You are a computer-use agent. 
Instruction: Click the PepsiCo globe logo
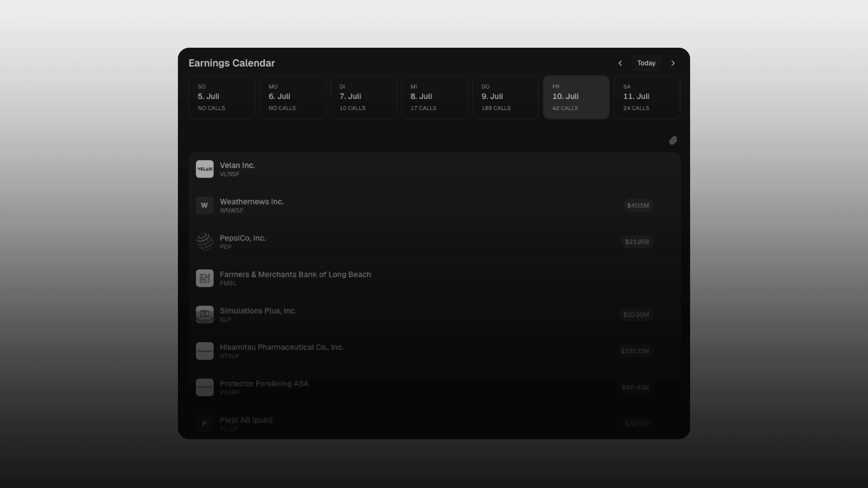click(x=205, y=242)
